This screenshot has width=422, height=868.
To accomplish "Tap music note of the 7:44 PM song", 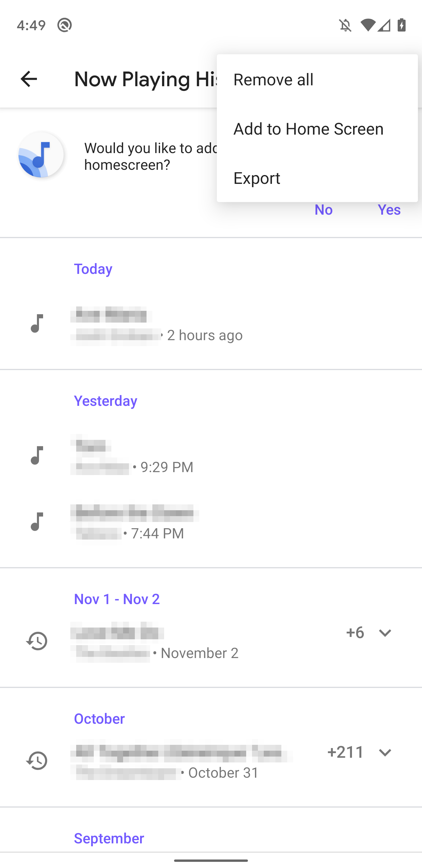I will pos(37,522).
